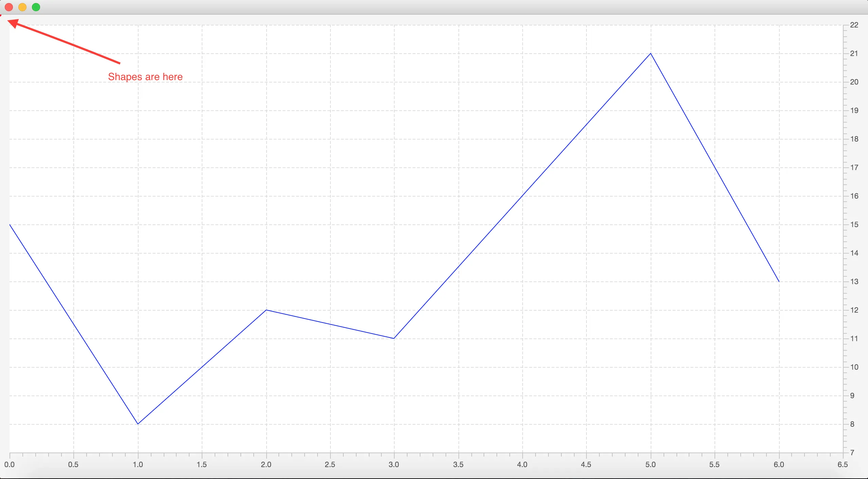
Task: Click the y-axis label 18
Action: tap(854, 139)
